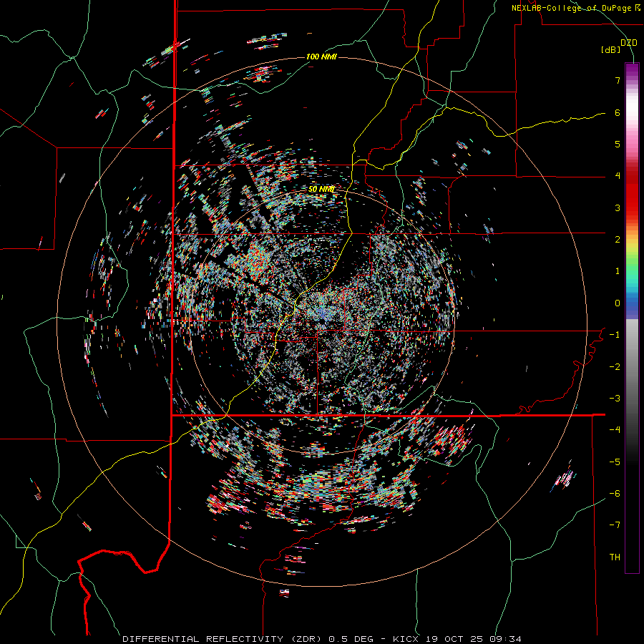This screenshot has width=644, height=644.
Task: Click the -1 scale label
Action: point(615,335)
